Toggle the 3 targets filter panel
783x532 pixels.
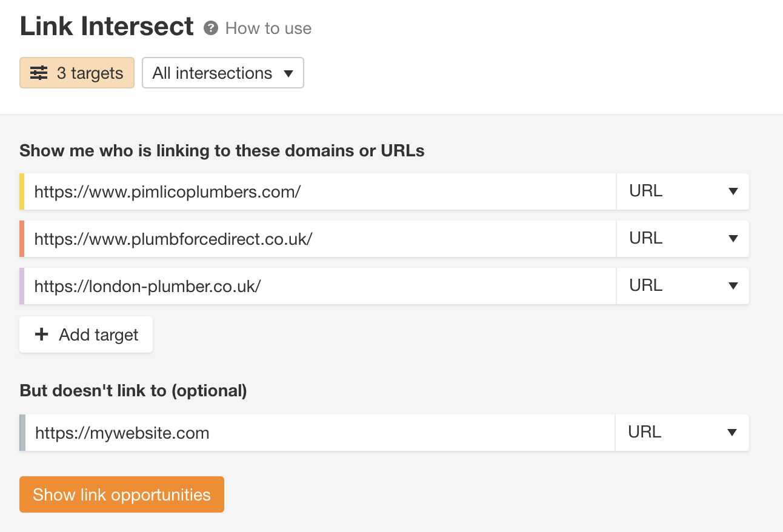76,73
